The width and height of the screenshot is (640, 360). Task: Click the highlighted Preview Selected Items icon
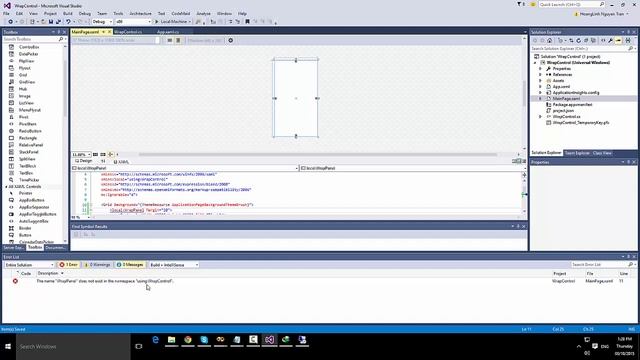pyautogui.click(x=618, y=40)
